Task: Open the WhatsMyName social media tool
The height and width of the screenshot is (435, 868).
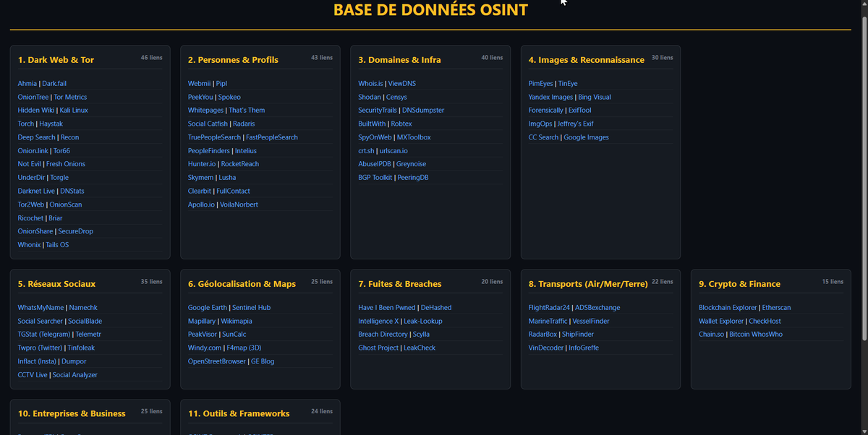Action: (x=40, y=307)
